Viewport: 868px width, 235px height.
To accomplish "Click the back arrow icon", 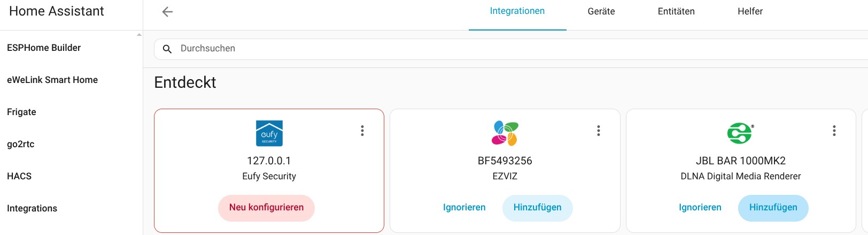I will (x=167, y=12).
